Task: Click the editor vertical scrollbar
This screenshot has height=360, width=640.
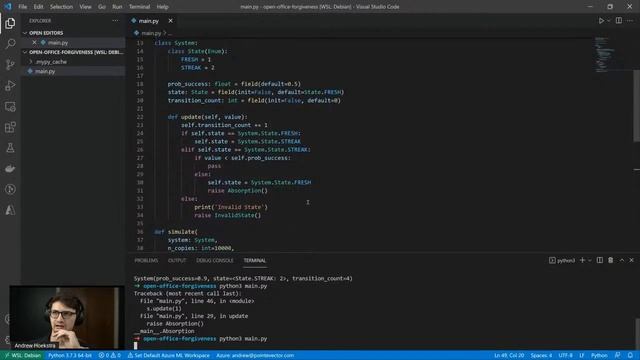Action: (x=636, y=106)
